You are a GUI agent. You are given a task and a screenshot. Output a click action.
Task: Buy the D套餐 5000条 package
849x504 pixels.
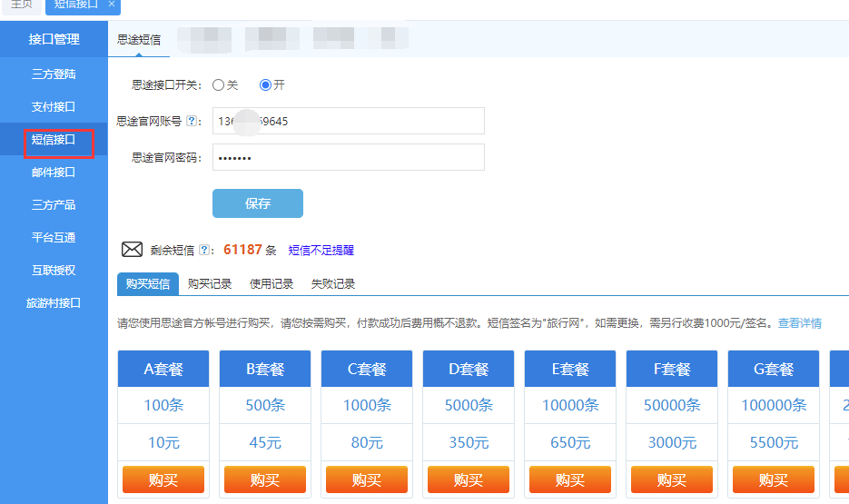pyautogui.click(x=469, y=479)
